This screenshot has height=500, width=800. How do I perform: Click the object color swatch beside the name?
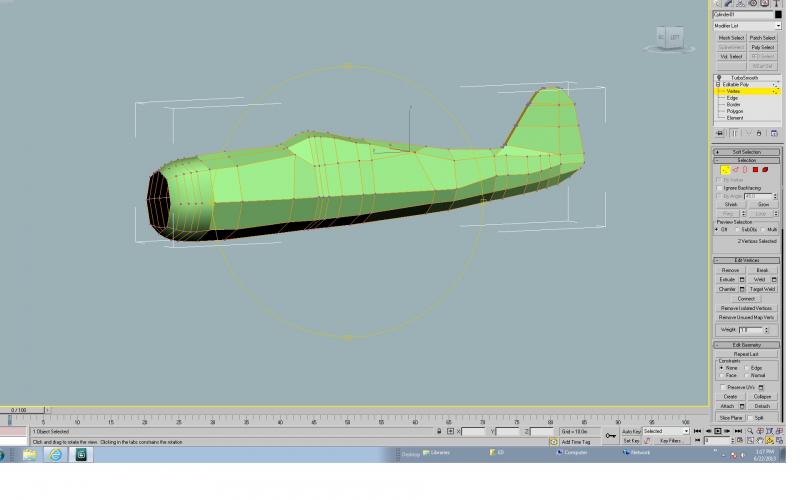click(x=778, y=15)
